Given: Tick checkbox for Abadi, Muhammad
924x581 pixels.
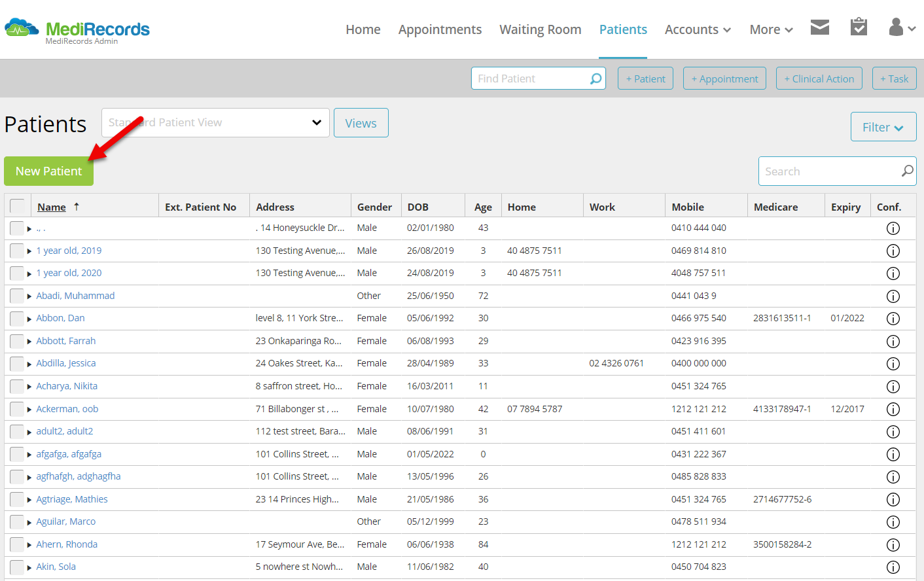Looking at the screenshot, I should [x=17, y=296].
